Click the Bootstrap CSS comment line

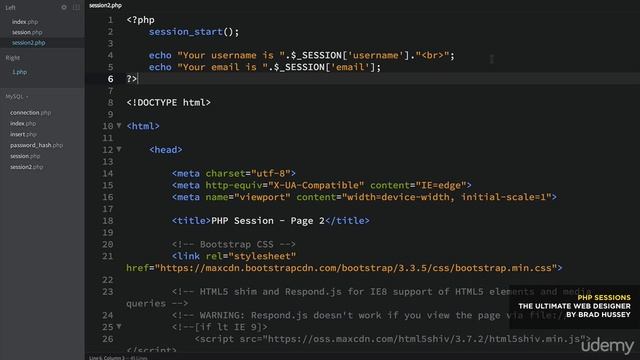coord(233,244)
